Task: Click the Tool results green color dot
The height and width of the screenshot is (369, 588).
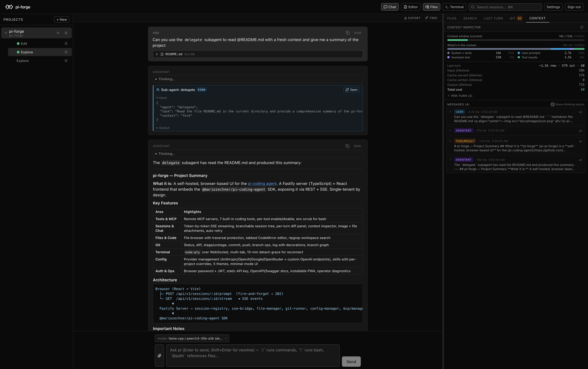Action: [x=519, y=57]
